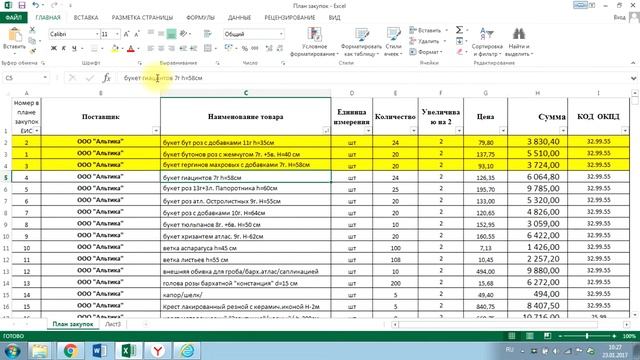Open the font size 11 dropdown
The width and height of the screenshot is (640, 360).
tap(118, 34)
